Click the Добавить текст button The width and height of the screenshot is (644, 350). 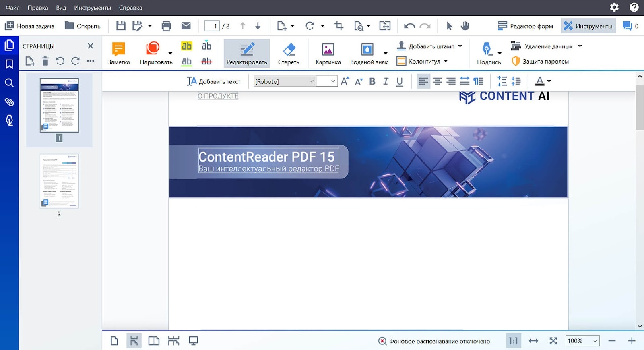pos(214,81)
